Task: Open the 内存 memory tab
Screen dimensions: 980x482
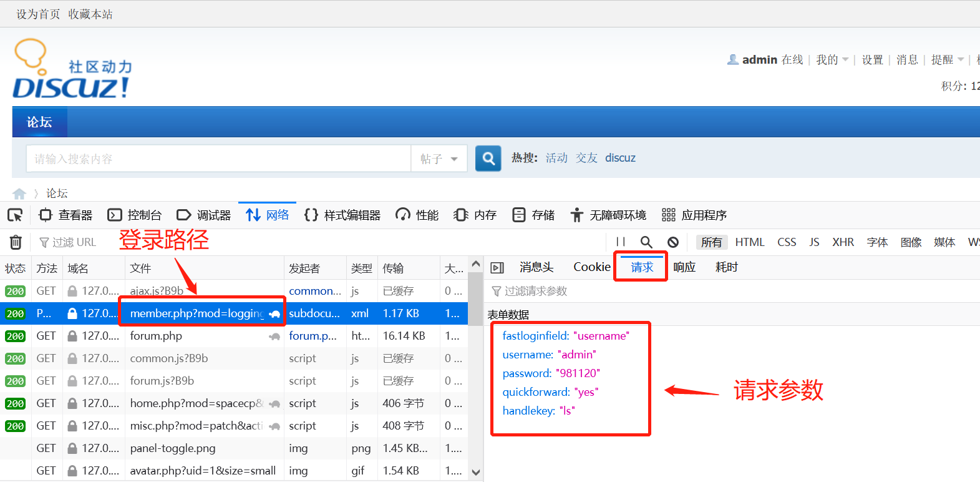Action: click(x=475, y=215)
